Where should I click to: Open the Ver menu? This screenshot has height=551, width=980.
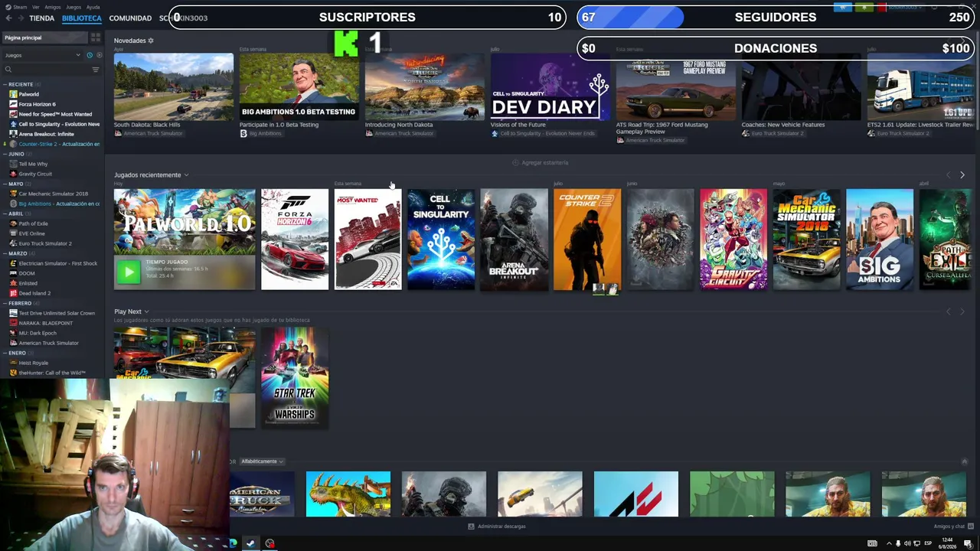click(x=36, y=7)
